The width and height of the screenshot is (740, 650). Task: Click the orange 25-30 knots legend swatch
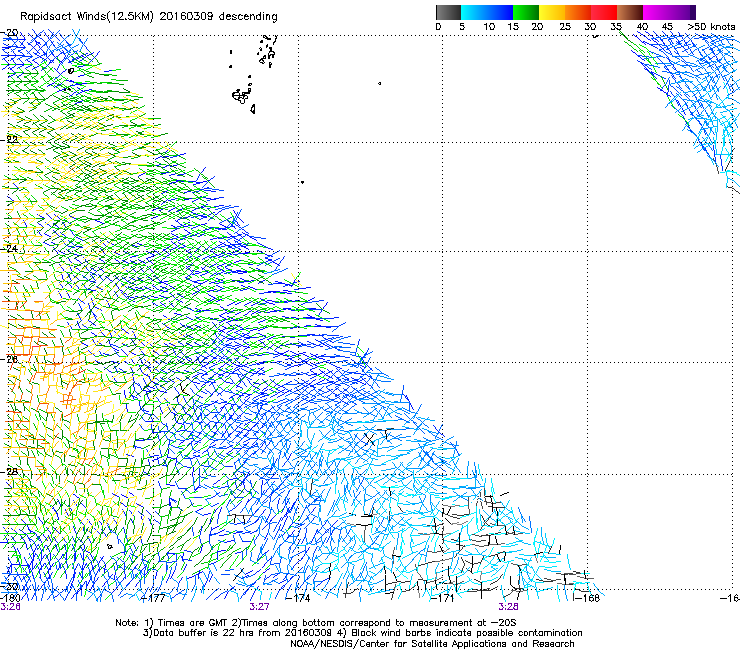point(578,12)
